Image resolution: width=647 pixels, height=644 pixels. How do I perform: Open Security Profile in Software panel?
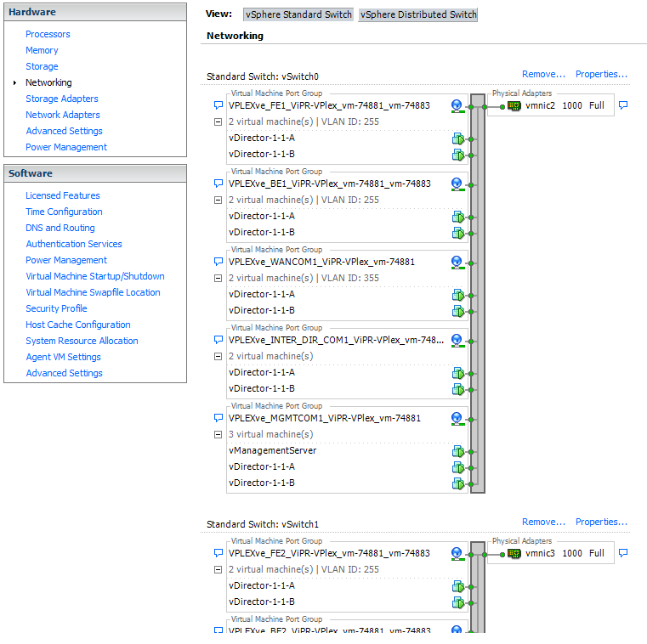point(56,308)
